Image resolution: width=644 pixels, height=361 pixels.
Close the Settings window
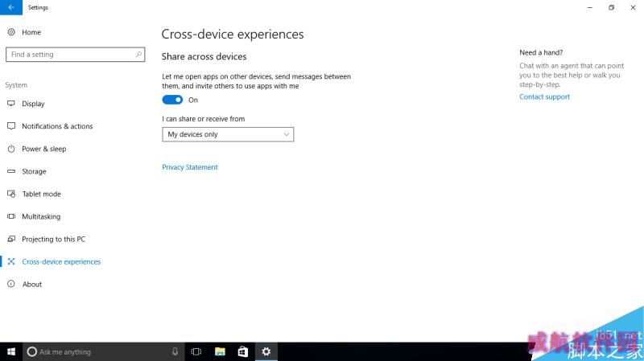[x=633, y=7]
